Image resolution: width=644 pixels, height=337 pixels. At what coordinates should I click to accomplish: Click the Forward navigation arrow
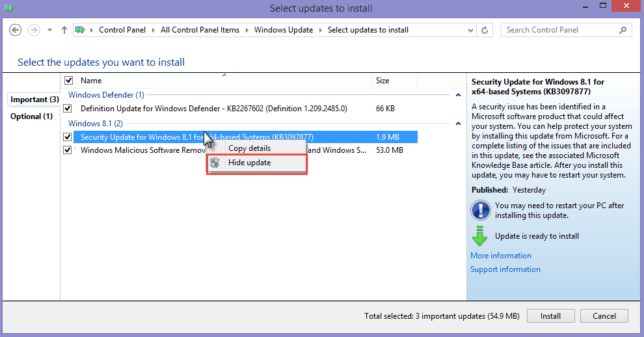click(x=34, y=30)
